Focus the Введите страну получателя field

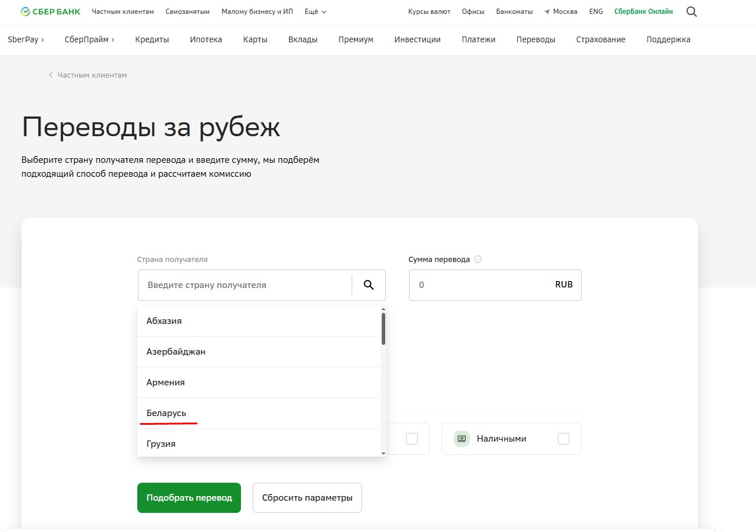[x=244, y=285]
